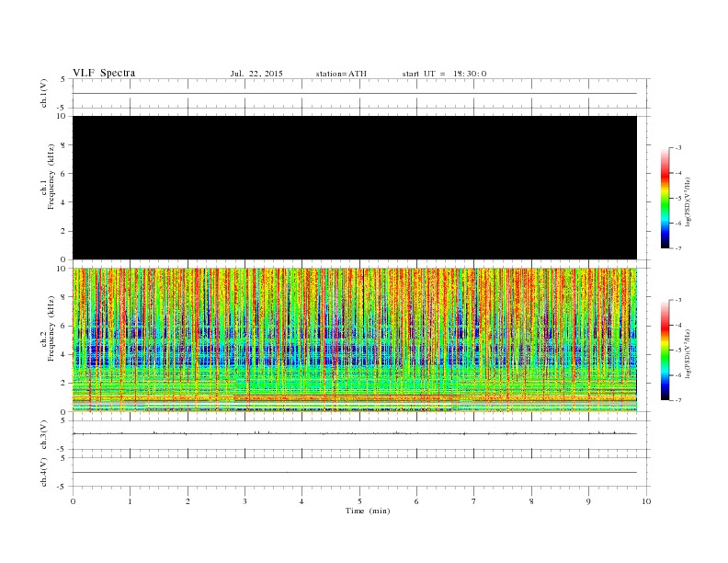Click the "ch.2 Frequency (kHz)" axis label
Image resolution: width=728 pixels, height=563 pixels.
(x=47, y=328)
